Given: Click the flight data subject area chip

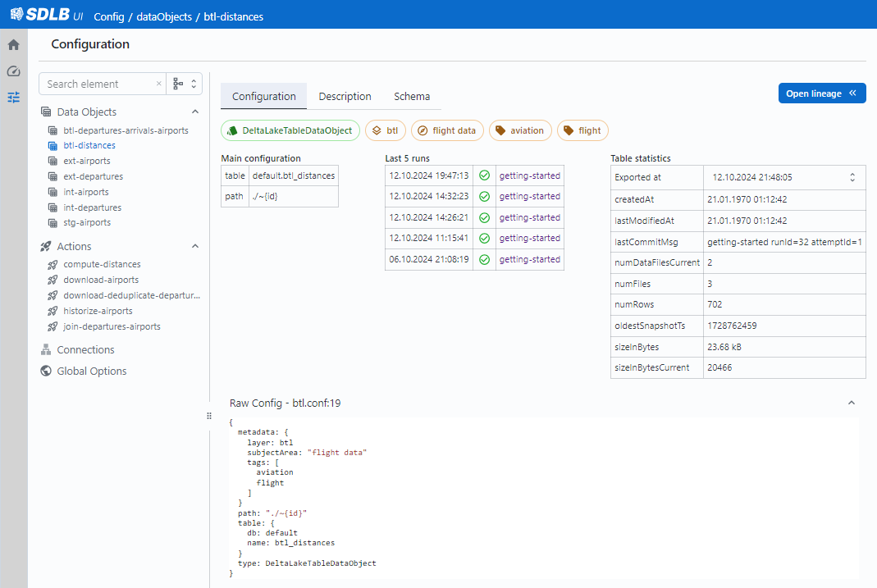Looking at the screenshot, I should click(446, 130).
